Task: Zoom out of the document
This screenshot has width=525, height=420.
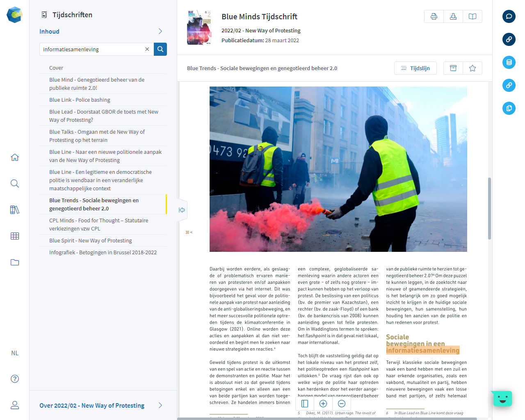Action: pos(342,404)
